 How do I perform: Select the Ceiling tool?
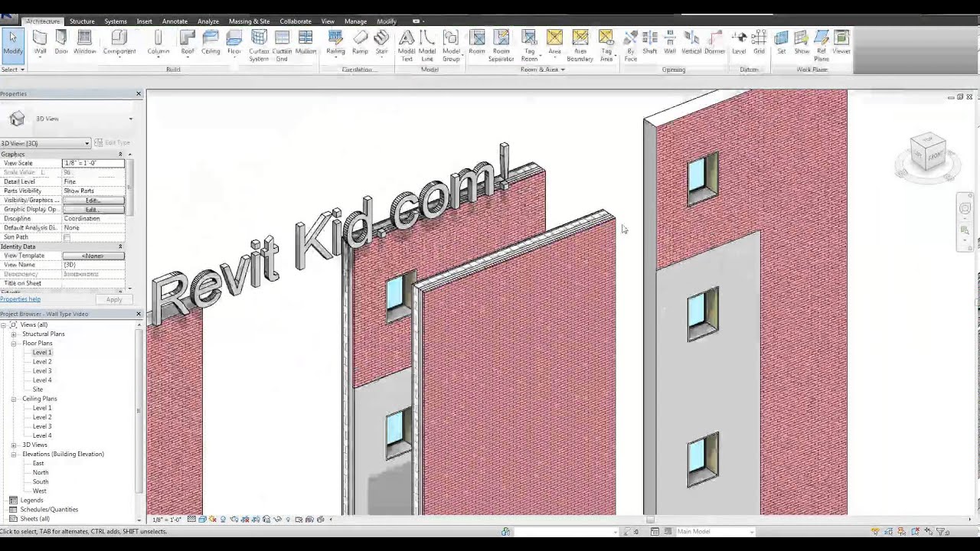211,42
